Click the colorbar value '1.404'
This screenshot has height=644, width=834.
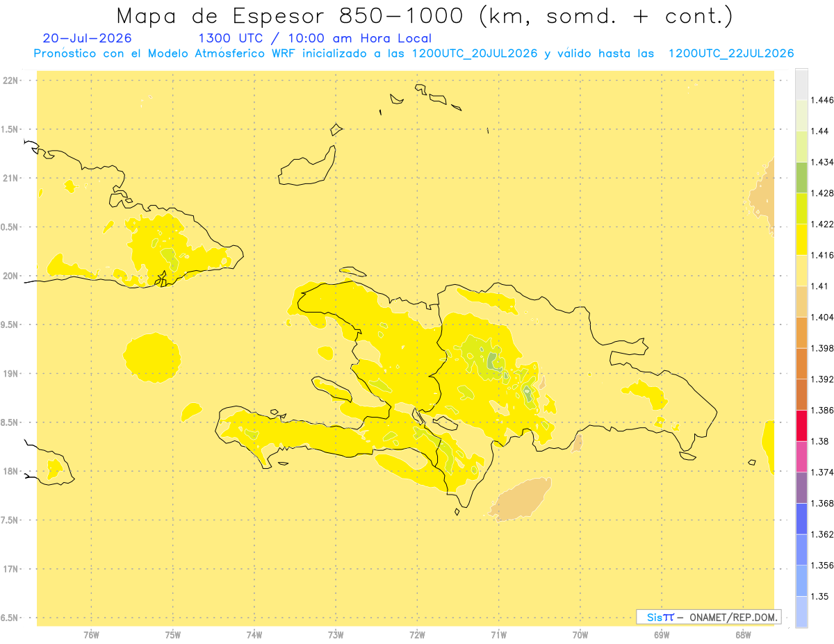click(822, 317)
